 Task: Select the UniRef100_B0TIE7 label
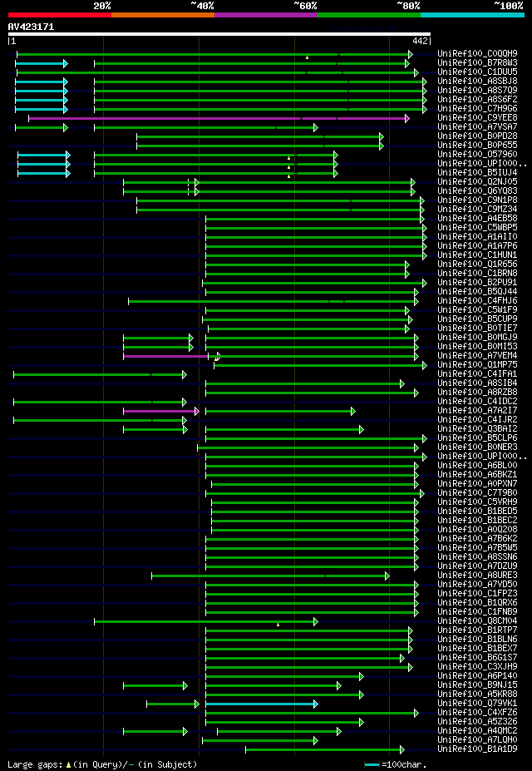(477, 329)
